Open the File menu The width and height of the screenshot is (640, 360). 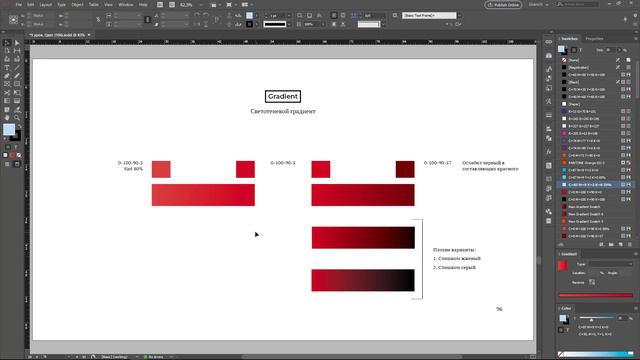click(19, 4)
